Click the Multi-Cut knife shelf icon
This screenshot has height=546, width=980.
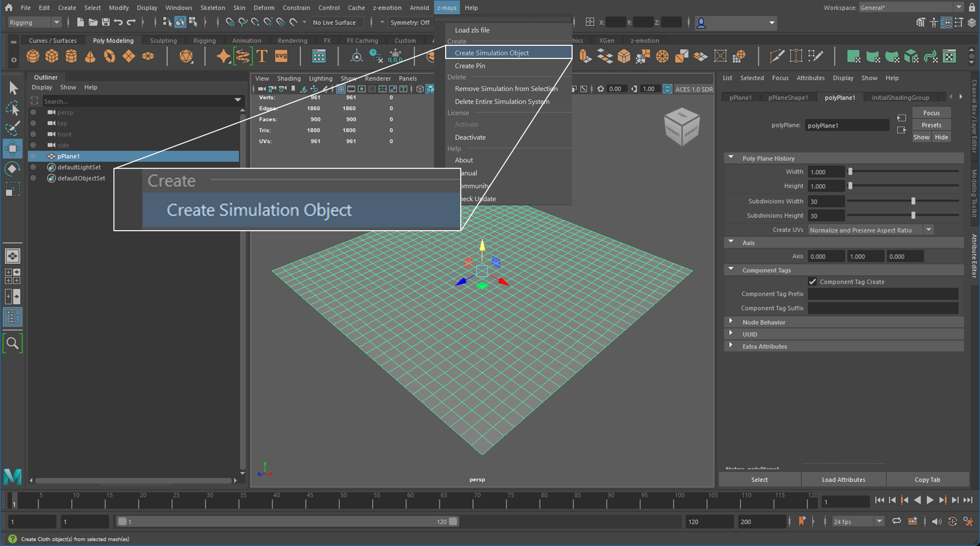point(777,56)
